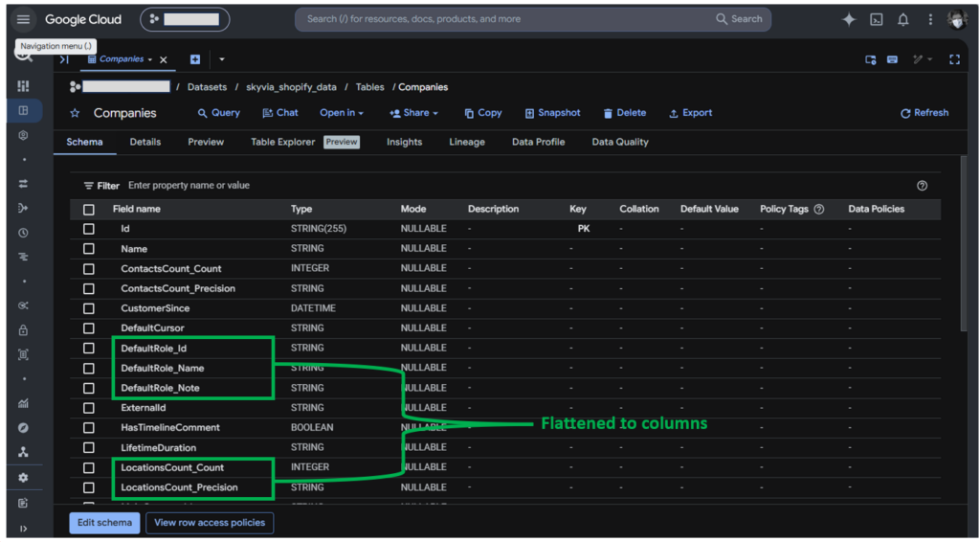This screenshot has height=542, width=980.
Task: Open the sidebar overview grid icon
Action: 23,86
